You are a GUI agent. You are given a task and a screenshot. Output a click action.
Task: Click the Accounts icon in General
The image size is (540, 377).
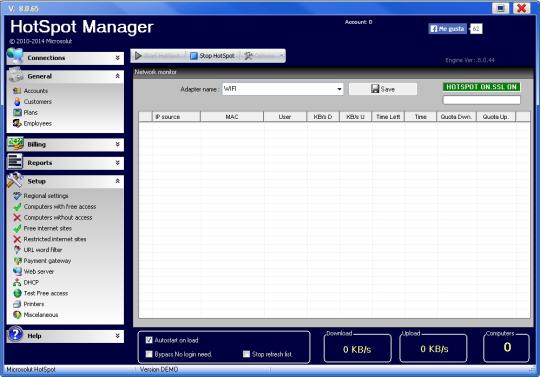point(17,91)
